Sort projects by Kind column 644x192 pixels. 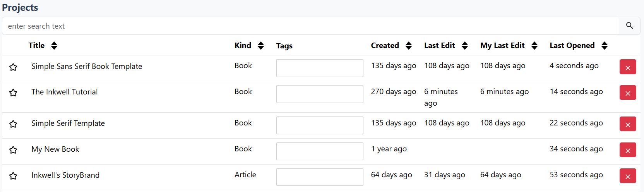pos(261,46)
